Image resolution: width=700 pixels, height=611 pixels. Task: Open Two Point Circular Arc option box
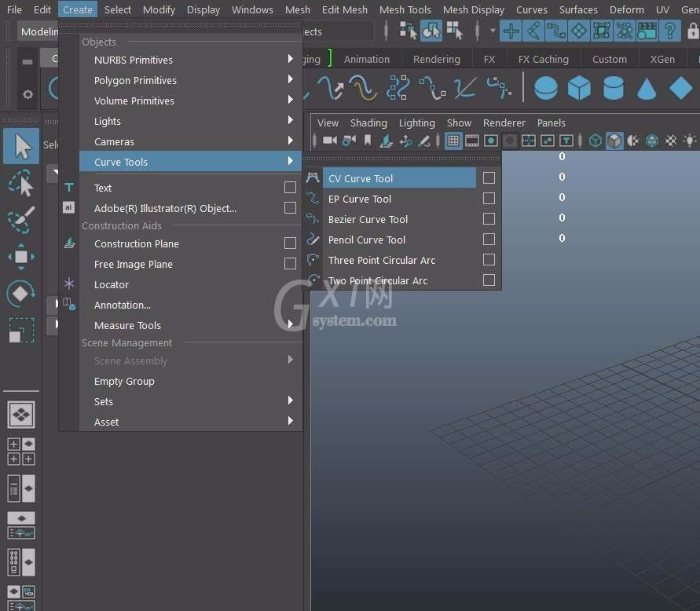(489, 280)
